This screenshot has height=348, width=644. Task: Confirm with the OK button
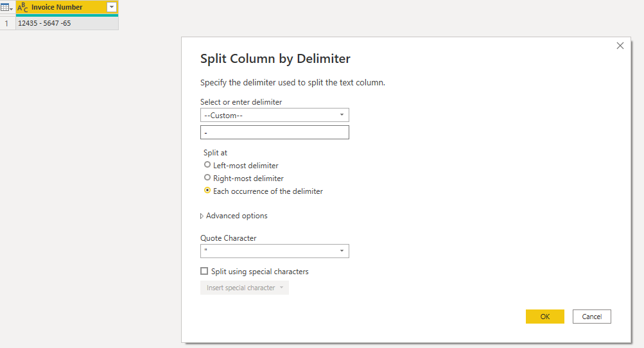click(545, 317)
